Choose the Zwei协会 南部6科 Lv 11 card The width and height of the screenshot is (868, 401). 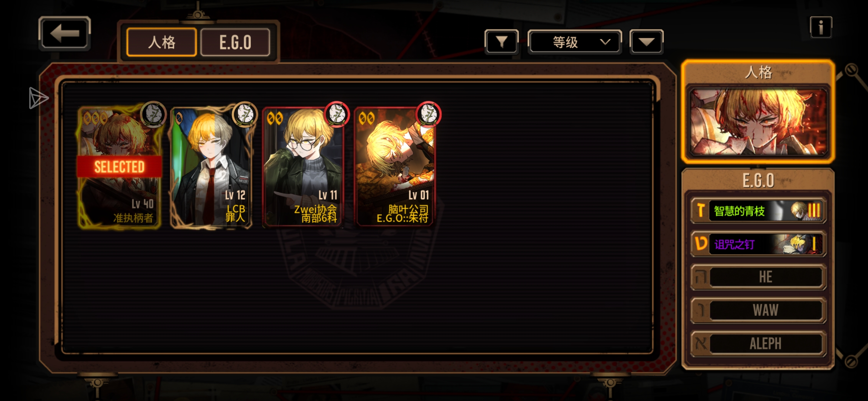pyautogui.click(x=303, y=167)
